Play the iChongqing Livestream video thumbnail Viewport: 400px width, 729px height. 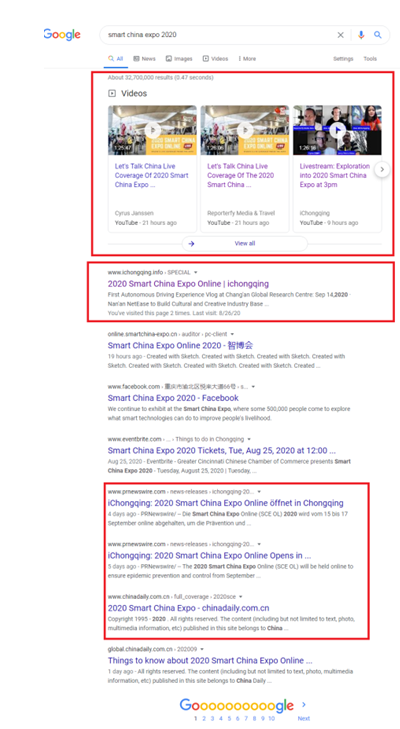337,130
